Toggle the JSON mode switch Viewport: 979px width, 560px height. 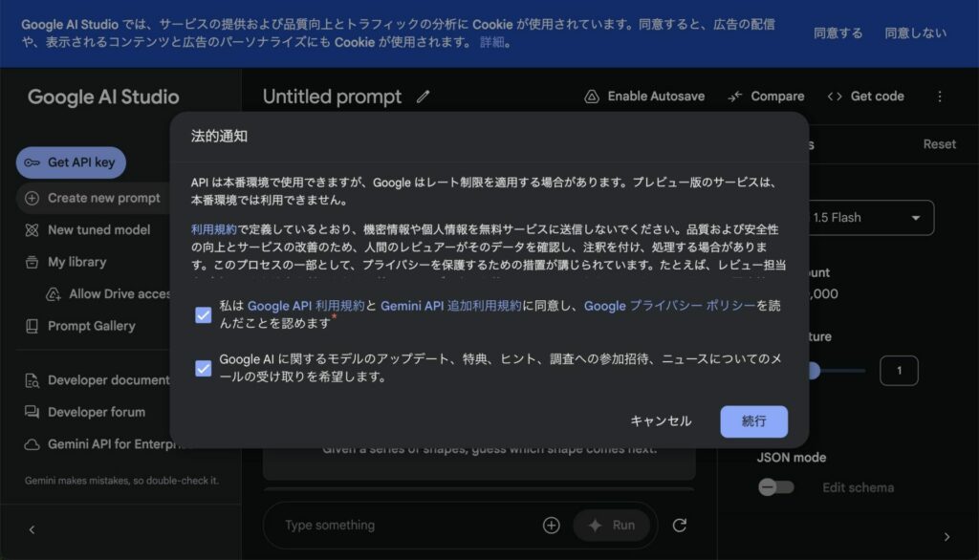pyautogui.click(x=776, y=487)
